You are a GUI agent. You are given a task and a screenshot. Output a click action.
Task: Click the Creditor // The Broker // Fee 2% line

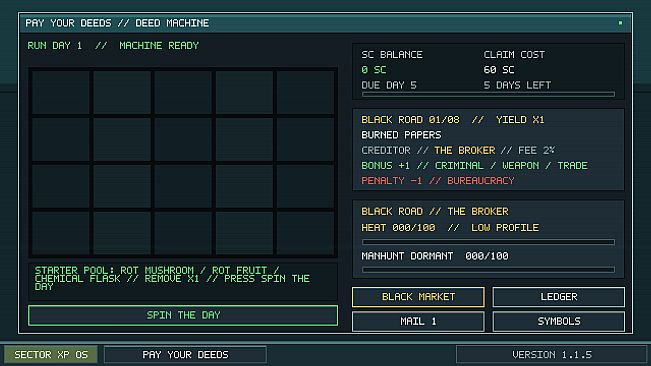(x=458, y=150)
